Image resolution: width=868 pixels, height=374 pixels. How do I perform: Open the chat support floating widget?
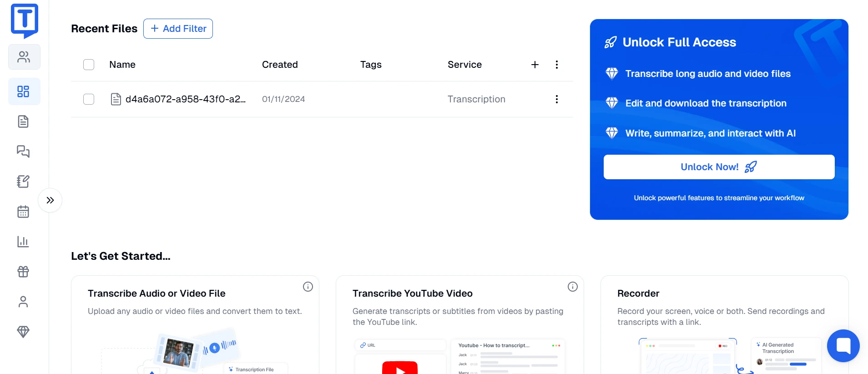843,346
